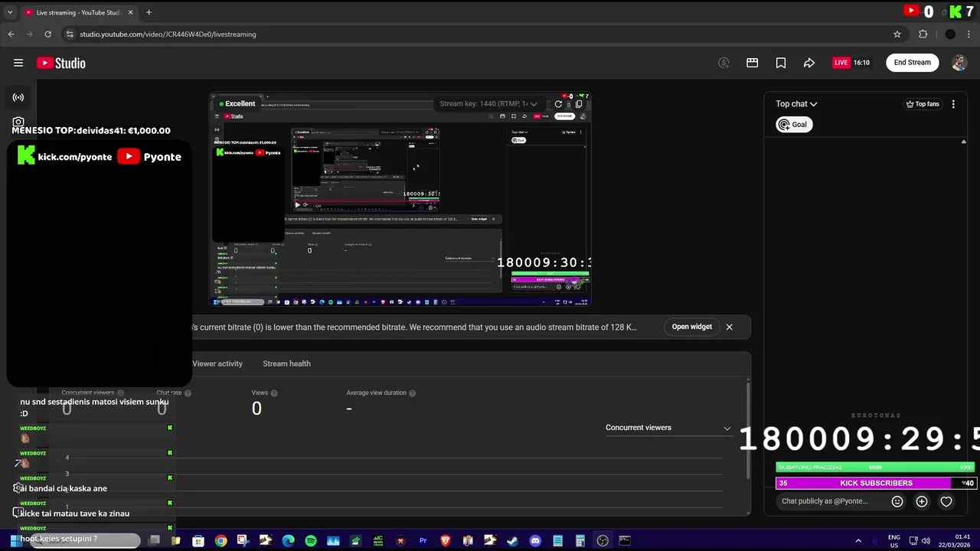Go back in browser history
The width and height of the screenshot is (980, 551).
11,34
